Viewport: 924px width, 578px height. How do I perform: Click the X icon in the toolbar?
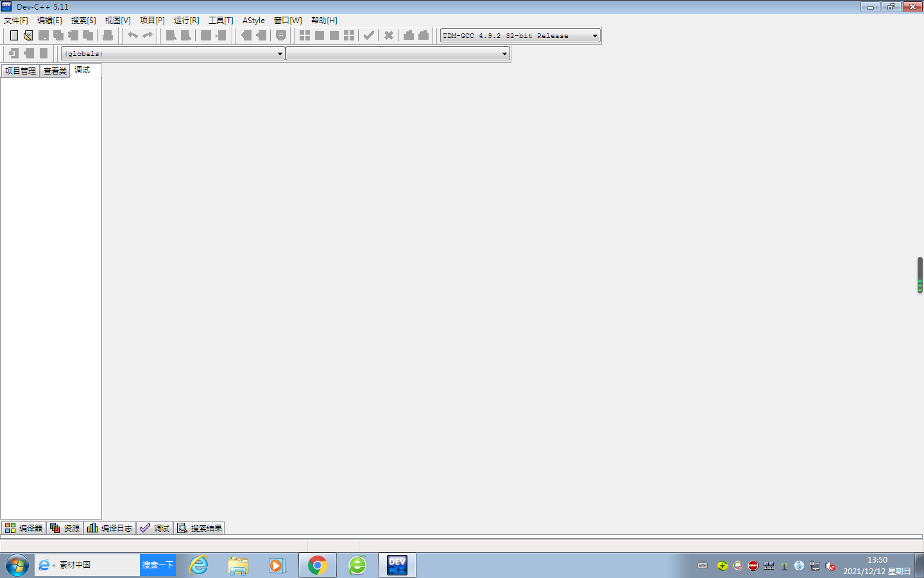coord(389,35)
